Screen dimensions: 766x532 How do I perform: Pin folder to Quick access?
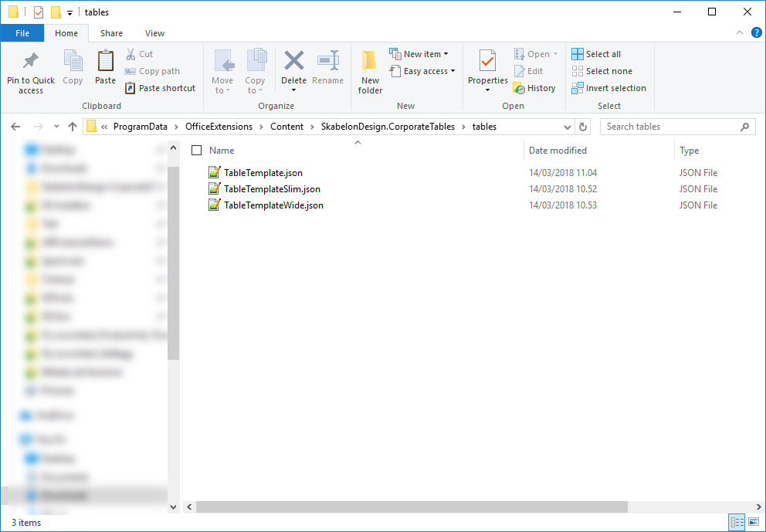[x=31, y=73]
